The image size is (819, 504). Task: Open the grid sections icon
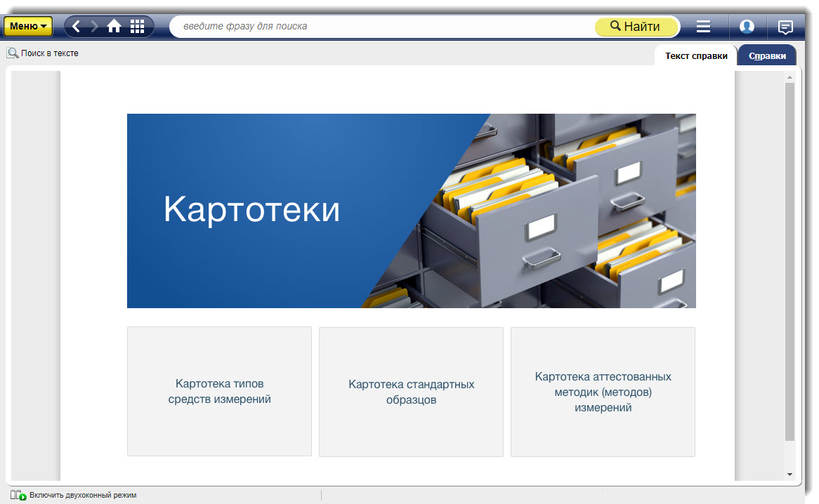click(x=137, y=26)
